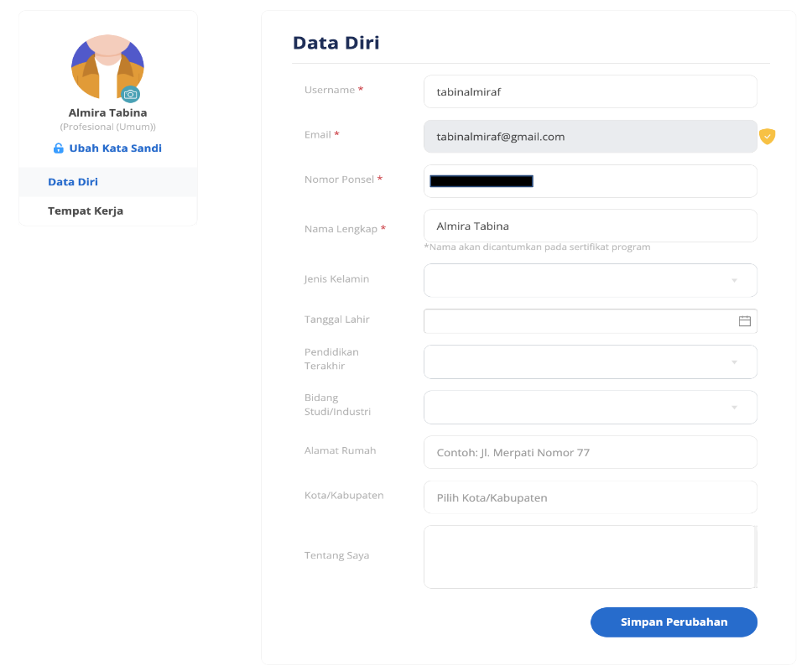Click the camera icon on profile photo
This screenshot has width=812, height=671.
131,94
